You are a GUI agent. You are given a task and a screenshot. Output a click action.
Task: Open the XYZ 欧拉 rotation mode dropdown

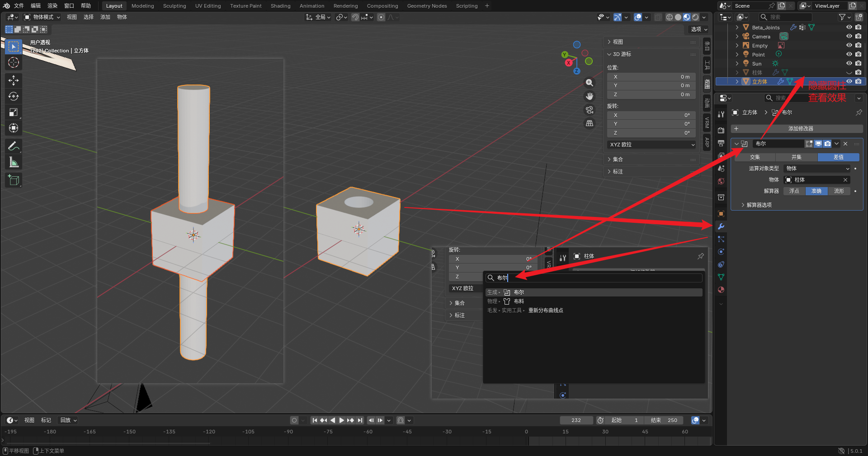tap(651, 145)
